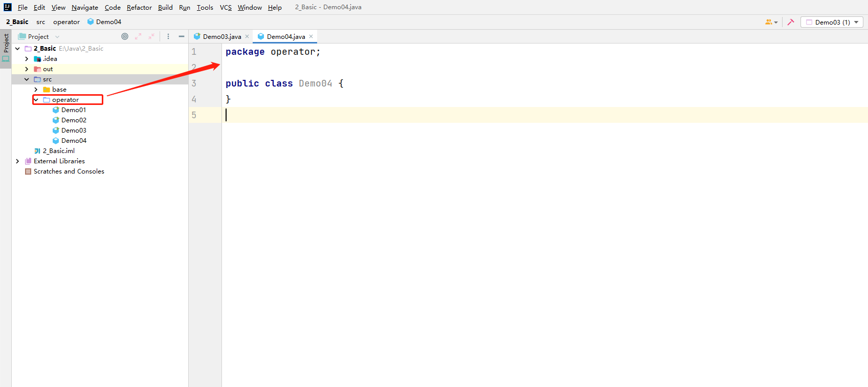868x387 pixels.
Task: Select the src folder row
Action: point(100,79)
